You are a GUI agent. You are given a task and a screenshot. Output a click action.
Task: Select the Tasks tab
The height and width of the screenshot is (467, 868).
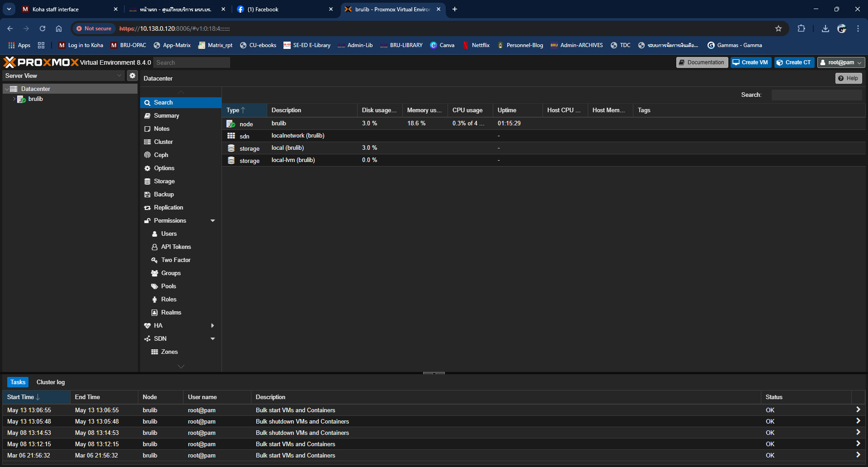point(18,382)
